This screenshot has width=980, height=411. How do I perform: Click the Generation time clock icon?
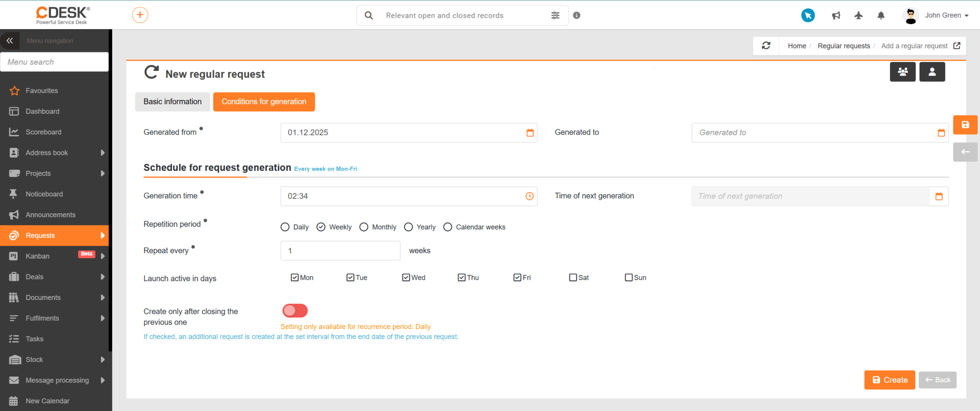pyautogui.click(x=529, y=196)
